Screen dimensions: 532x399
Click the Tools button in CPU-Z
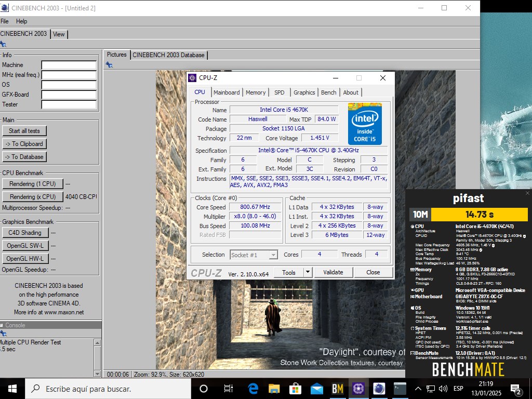[289, 272]
